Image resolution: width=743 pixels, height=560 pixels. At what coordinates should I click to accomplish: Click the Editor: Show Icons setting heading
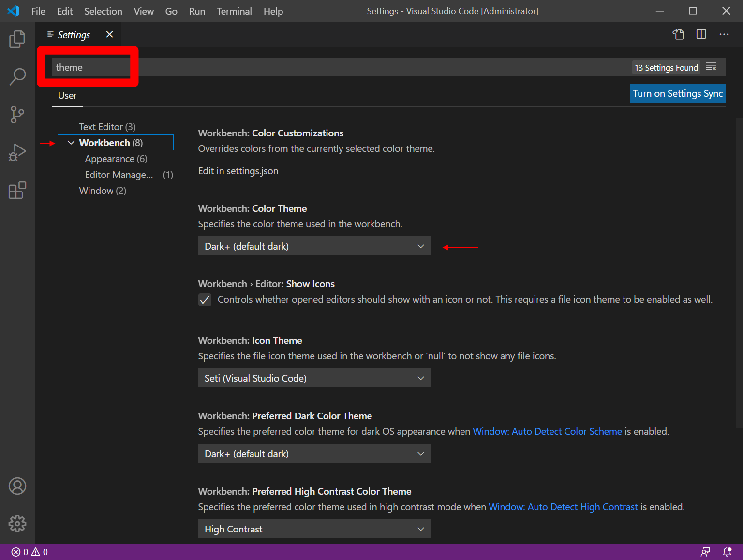point(266,284)
